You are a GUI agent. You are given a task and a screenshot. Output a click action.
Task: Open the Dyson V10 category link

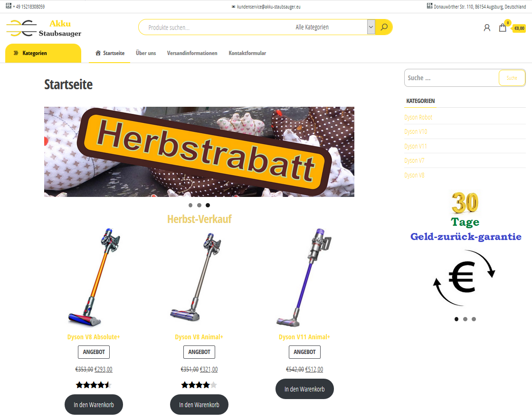click(416, 131)
